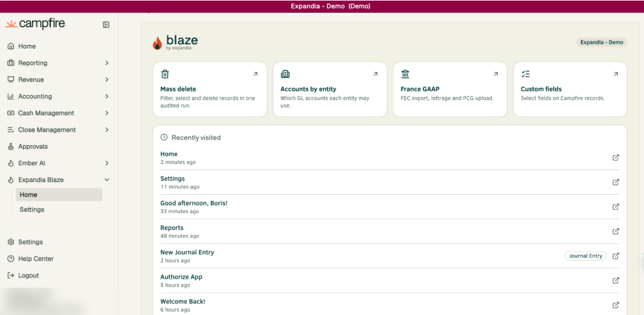Click the Home house icon in the sidebar
Screen dimensions: 644x315
click(x=11, y=46)
